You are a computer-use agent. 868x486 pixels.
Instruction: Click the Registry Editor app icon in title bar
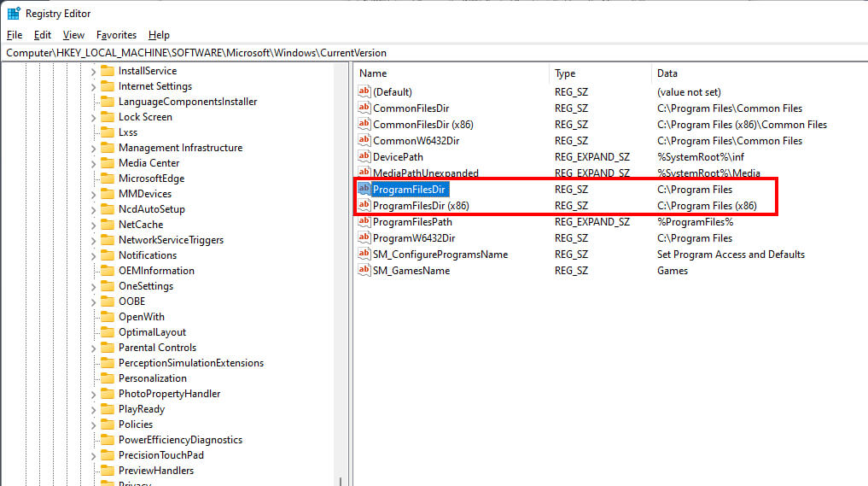(14, 14)
